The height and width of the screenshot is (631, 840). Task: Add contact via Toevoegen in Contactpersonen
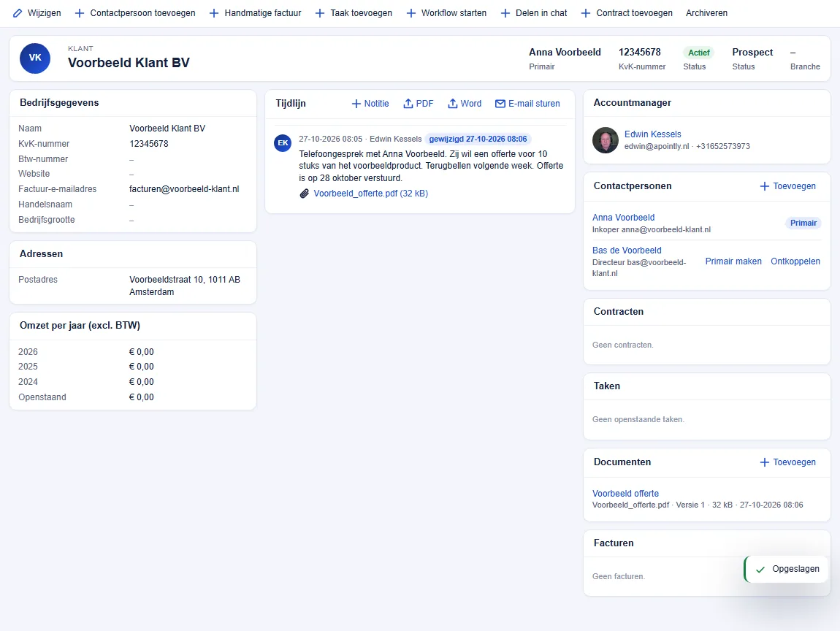(x=788, y=186)
